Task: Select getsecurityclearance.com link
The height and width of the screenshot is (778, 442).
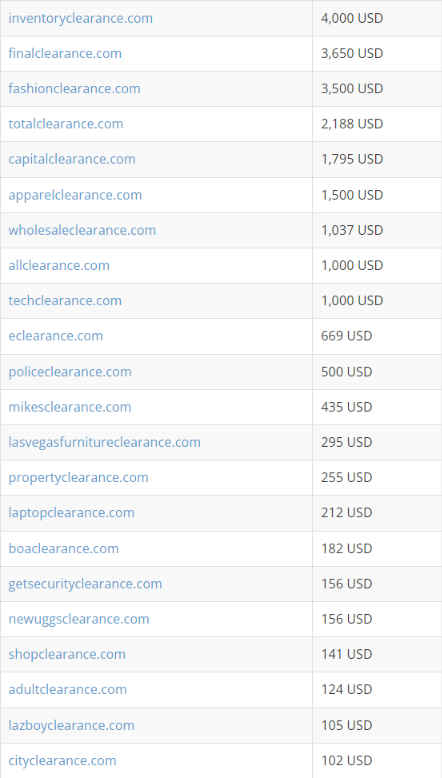Action: [85, 584]
